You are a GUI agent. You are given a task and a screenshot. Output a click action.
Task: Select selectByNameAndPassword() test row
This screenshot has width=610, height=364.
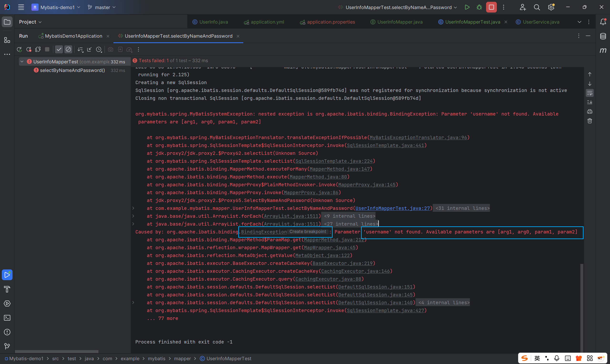click(x=73, y=71)
